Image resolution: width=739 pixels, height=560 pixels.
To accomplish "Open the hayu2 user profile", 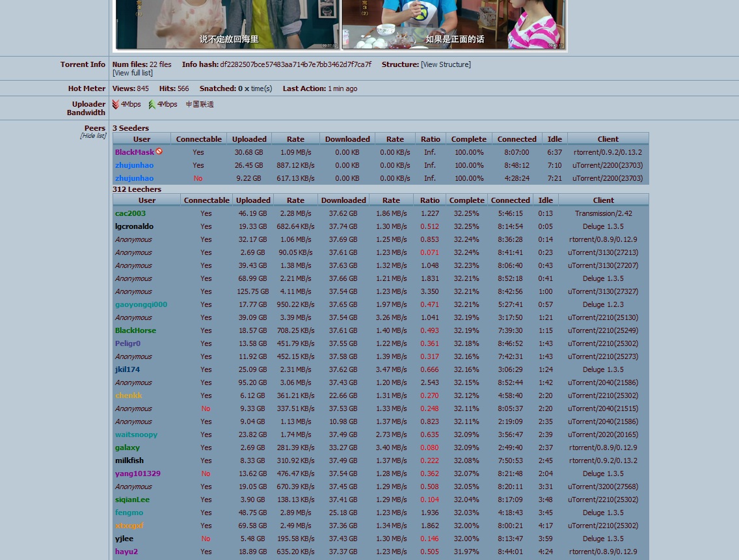I will click(126, 552).
